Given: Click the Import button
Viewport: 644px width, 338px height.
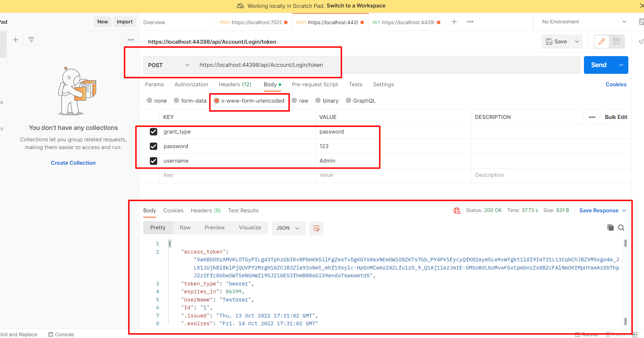Looking at the screenshot, I should click(124, 22).
